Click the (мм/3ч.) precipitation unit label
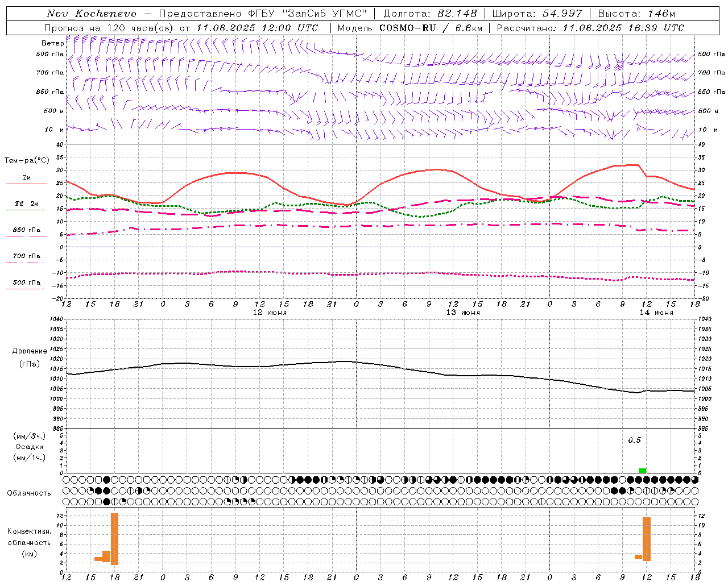Image resolution: width=728 pixels, height=582 pixels. (29, 436)
